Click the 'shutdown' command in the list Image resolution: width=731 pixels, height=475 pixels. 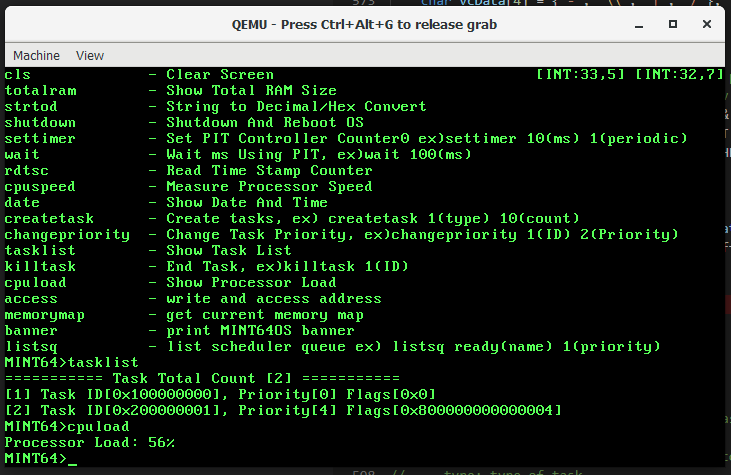(40, 123)
